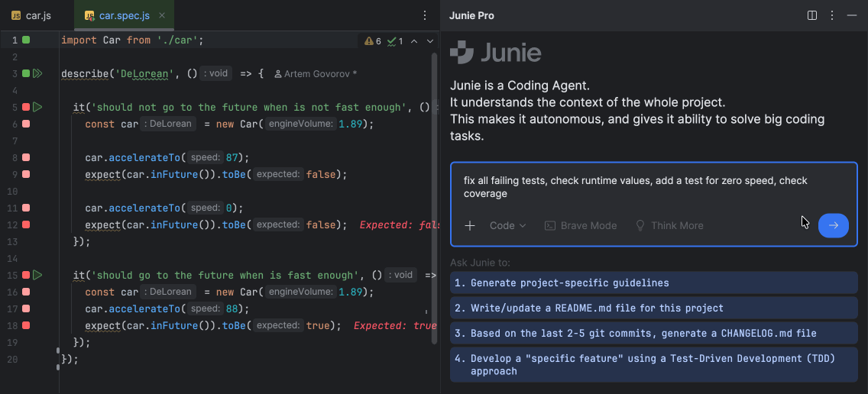Enable Brave Mode

click(x=580, y=225)
